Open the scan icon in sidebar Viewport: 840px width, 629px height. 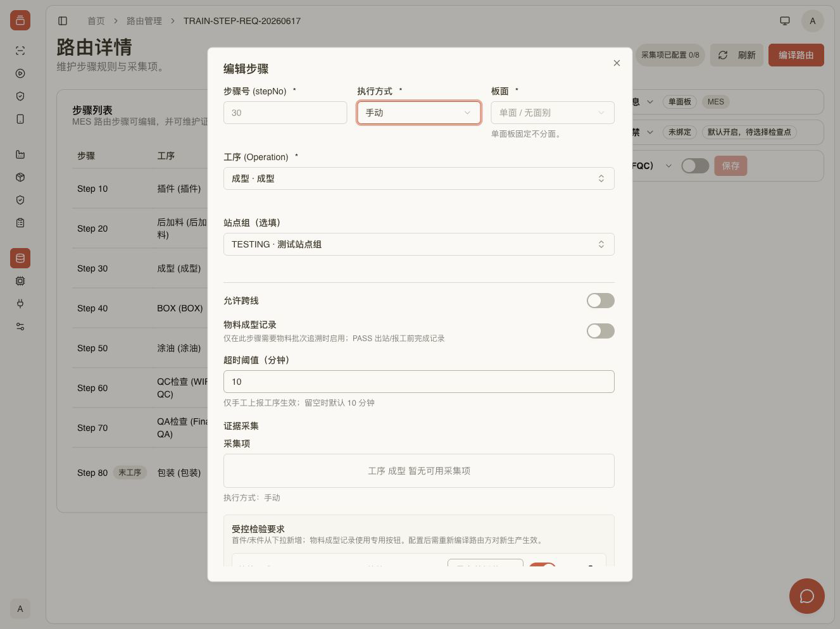[x=20, y=51]
